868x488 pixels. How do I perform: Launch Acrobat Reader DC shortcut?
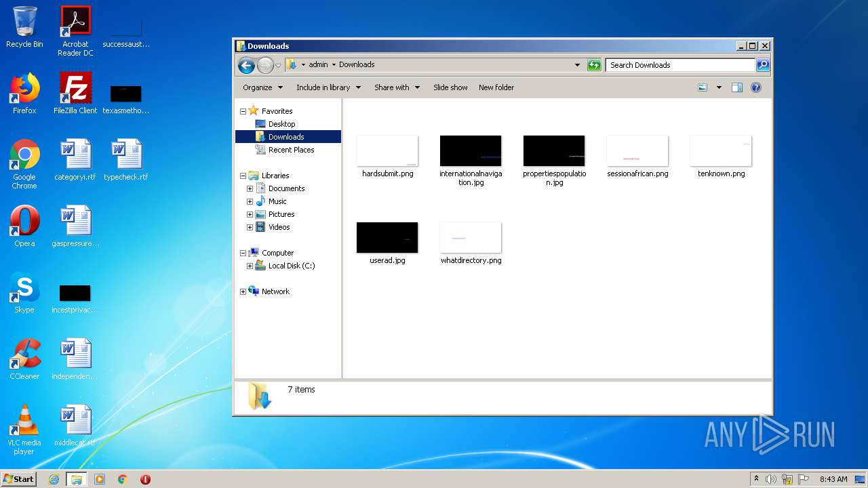(x=75, y=31)
